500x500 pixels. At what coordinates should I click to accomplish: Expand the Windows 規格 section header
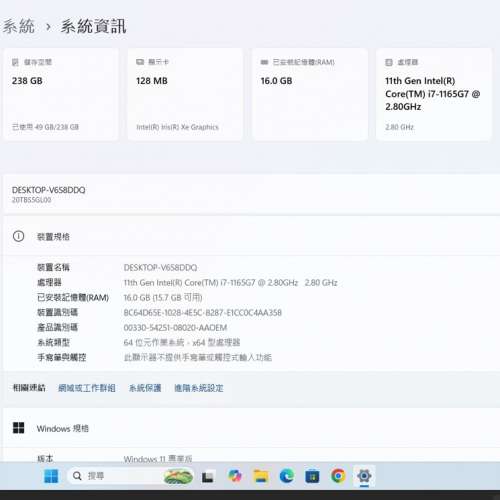click(x=252, y=428)
